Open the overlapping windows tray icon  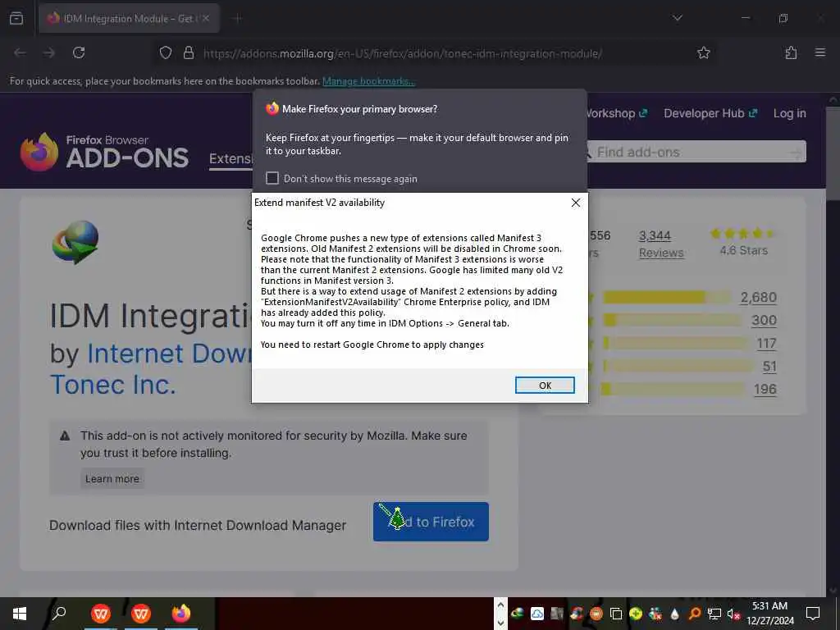point(615,614)
